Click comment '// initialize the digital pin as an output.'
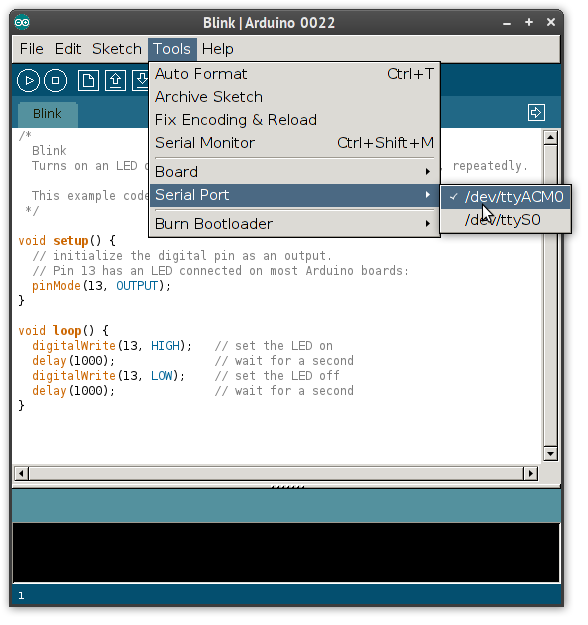This screenshot has height=625, width=588. pyautogui.click(x=182, y=256)
